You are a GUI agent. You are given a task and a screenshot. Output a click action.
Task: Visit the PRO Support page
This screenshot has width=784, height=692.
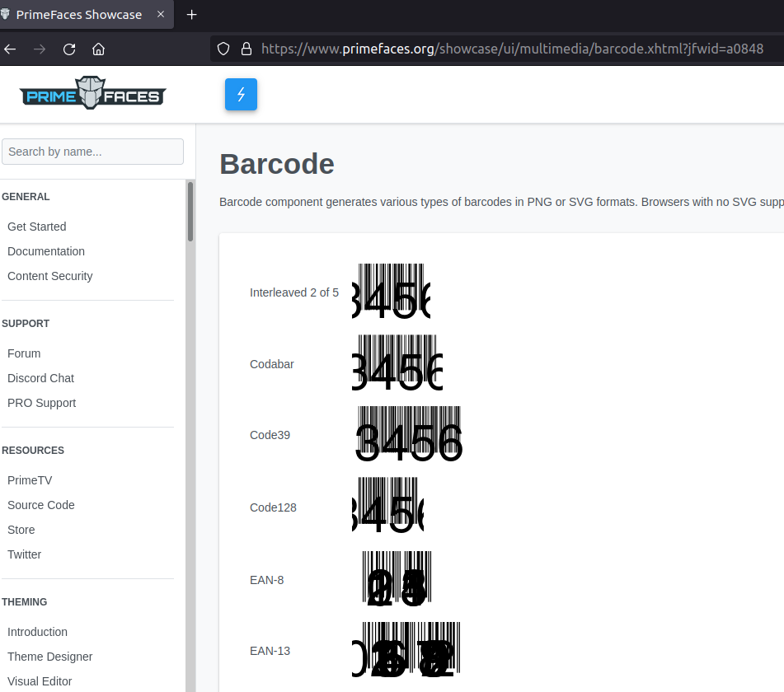click(41, 403)
